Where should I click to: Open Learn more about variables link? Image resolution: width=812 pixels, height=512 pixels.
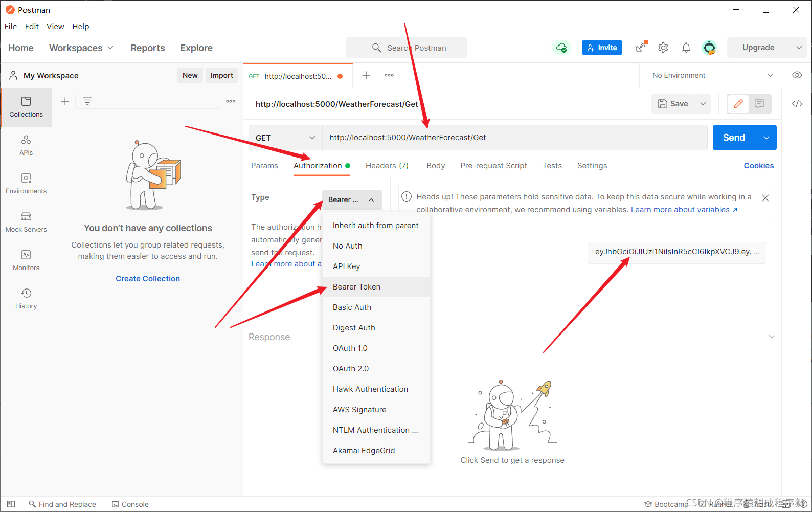pos(684,210)
